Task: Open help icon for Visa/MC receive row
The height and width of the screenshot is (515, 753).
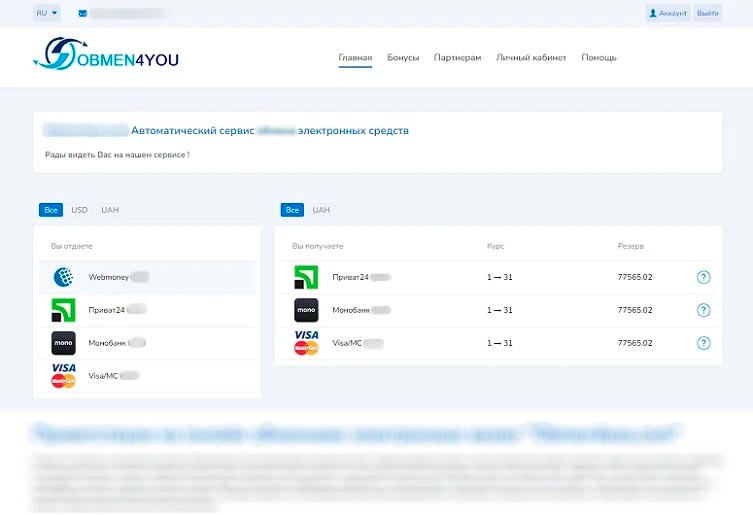Action: (x=703, y=343)
